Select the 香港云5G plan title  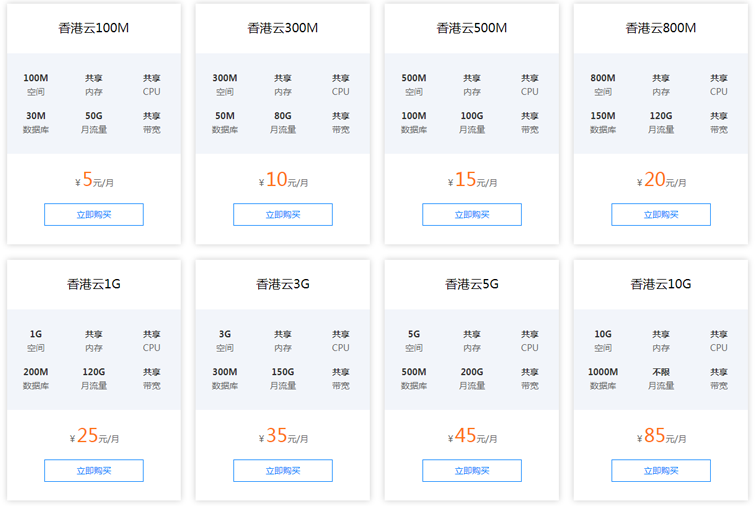click(x=472, y=284)
